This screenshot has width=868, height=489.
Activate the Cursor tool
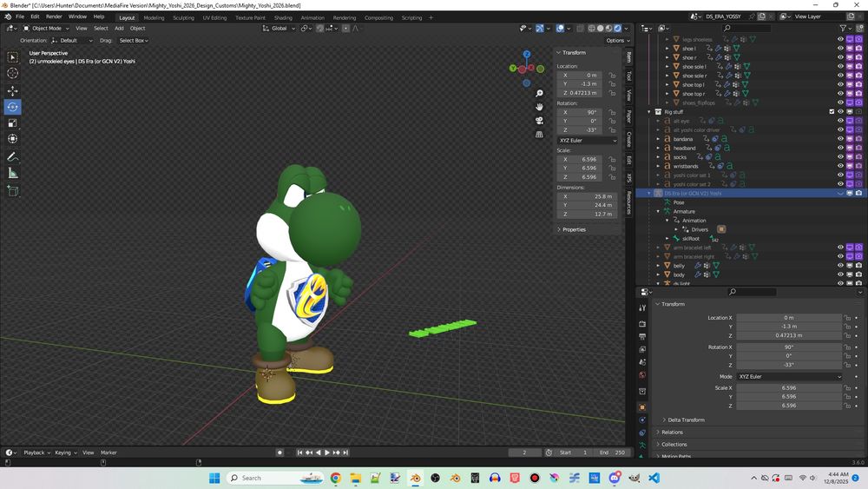[13, 73]
